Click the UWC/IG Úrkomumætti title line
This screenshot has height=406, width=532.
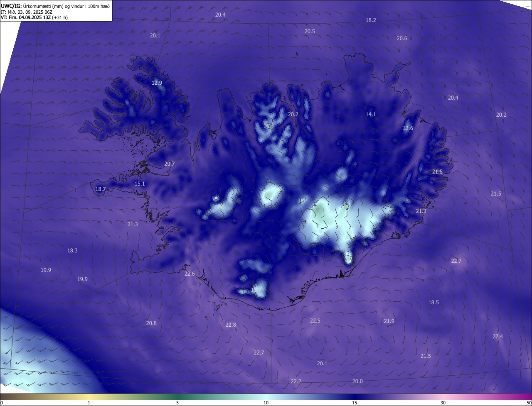coord(55,6)
